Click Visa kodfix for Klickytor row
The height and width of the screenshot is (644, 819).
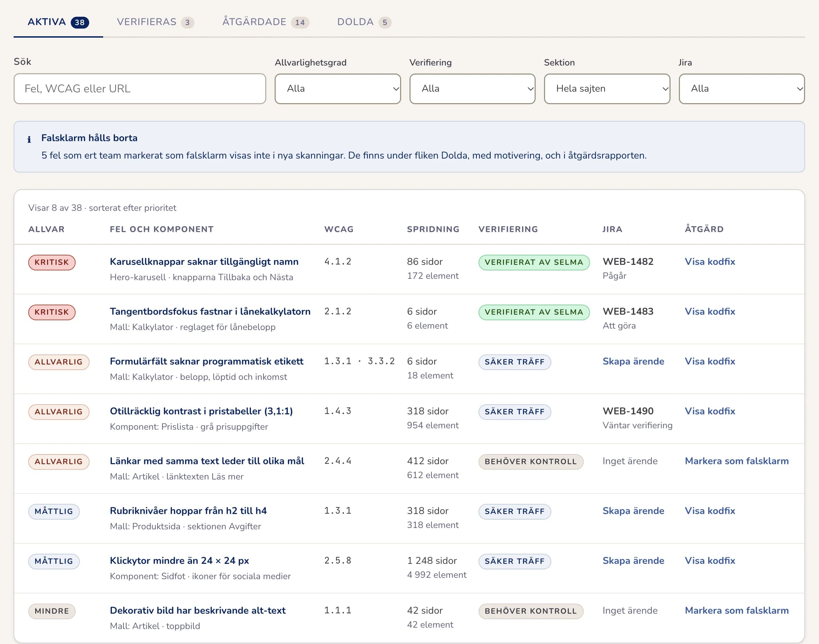pos(710,561)
